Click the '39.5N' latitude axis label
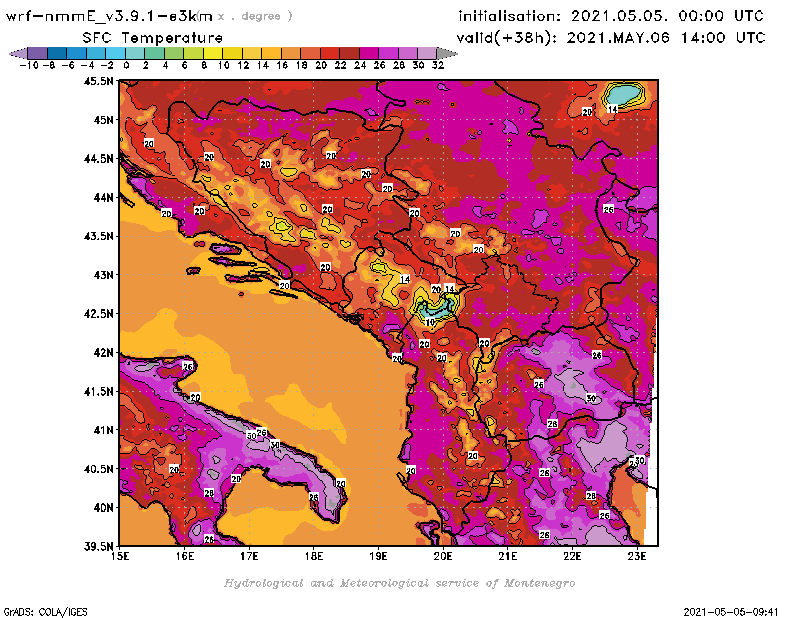The height and width of the screenshot is (618, 800). tap(98, 546)
